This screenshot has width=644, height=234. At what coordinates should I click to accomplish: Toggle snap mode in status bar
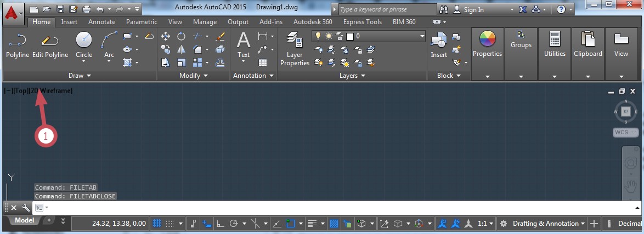pyautogui.click(x=170, y=224)
